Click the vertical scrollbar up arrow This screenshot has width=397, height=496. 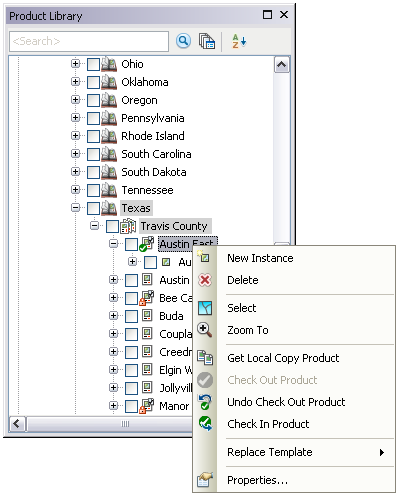coord(282,65)
